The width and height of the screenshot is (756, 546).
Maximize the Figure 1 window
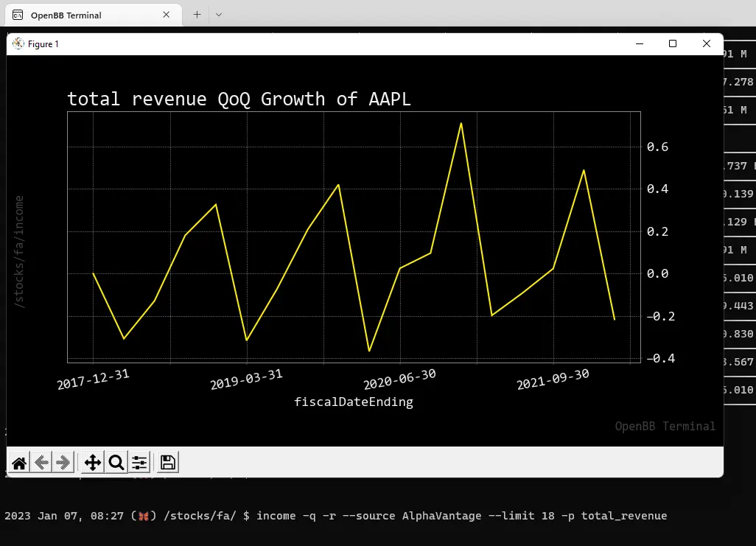[672, 43]
